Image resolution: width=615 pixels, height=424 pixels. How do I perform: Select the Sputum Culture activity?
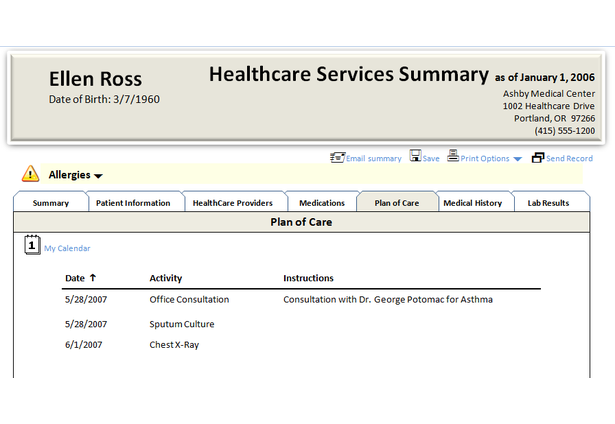click(x=182, y=324)
